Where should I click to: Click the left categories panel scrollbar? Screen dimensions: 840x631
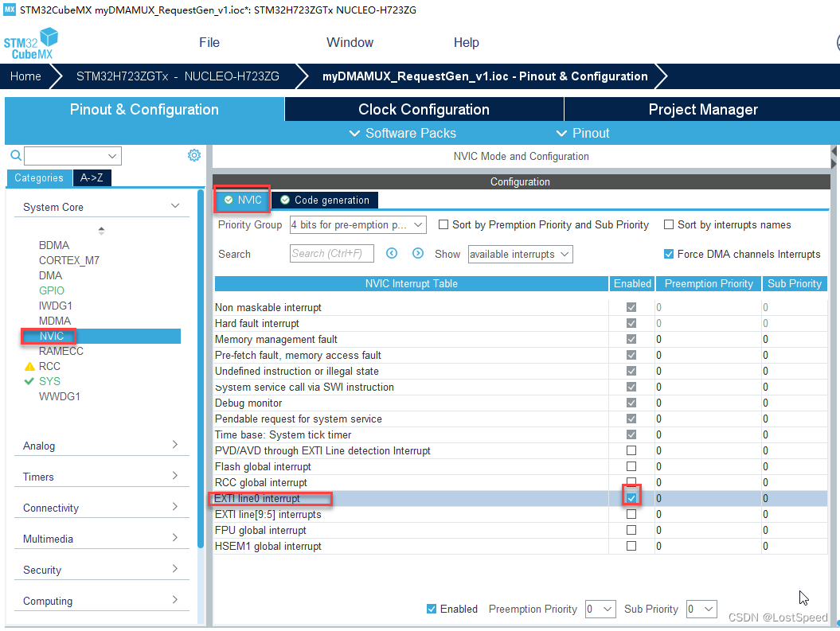[x=201, y=368]
